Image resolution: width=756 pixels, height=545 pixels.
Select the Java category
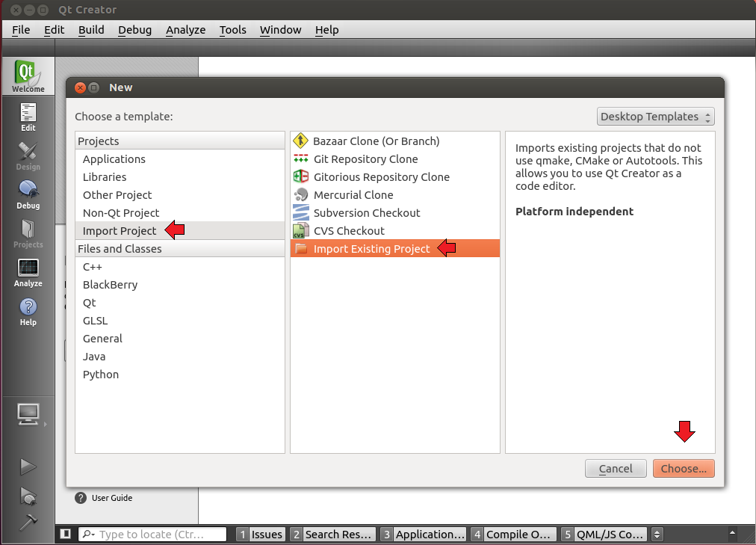point(180,356)
